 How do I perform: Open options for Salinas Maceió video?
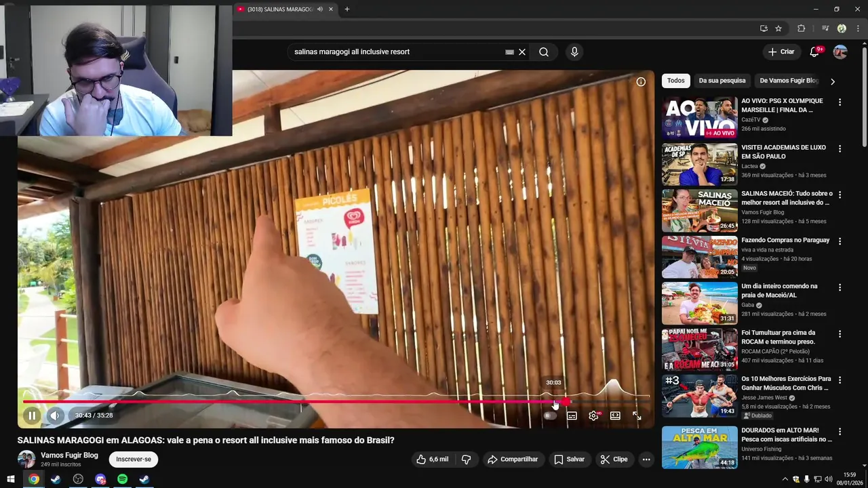click(x=840, y=195)
